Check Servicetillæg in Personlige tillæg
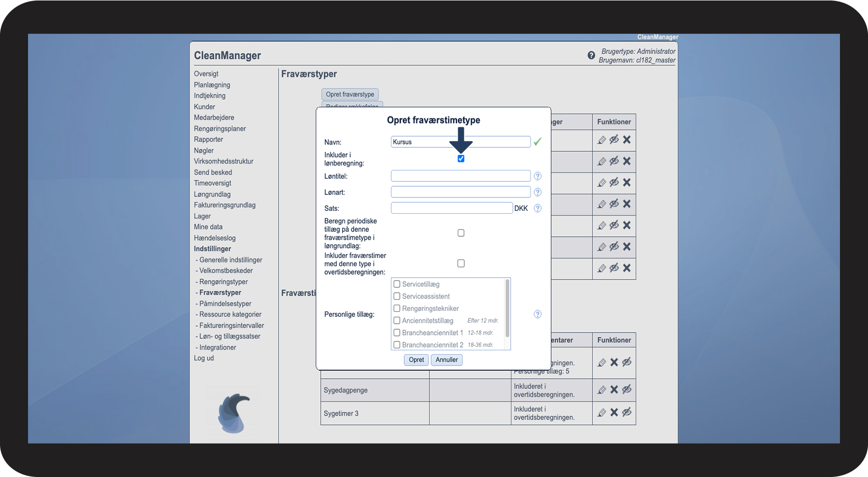This screenshot has height=477, width=868. click(397, 284)
